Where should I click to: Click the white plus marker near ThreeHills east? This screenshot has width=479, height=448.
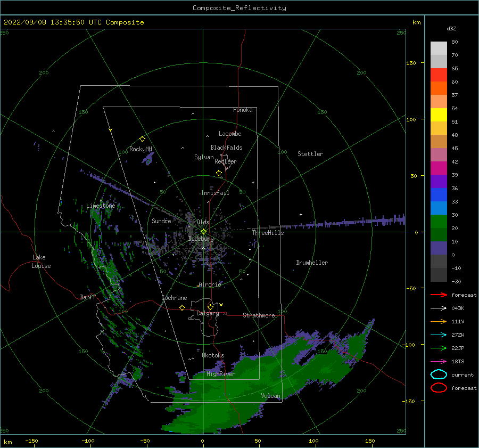(x=301, y=214)
